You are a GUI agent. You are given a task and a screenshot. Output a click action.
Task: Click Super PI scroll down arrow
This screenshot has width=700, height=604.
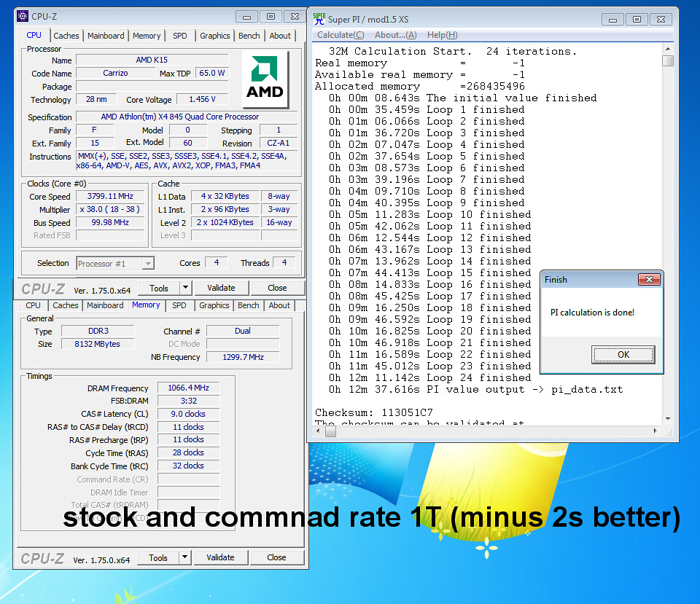coord(668,418)
